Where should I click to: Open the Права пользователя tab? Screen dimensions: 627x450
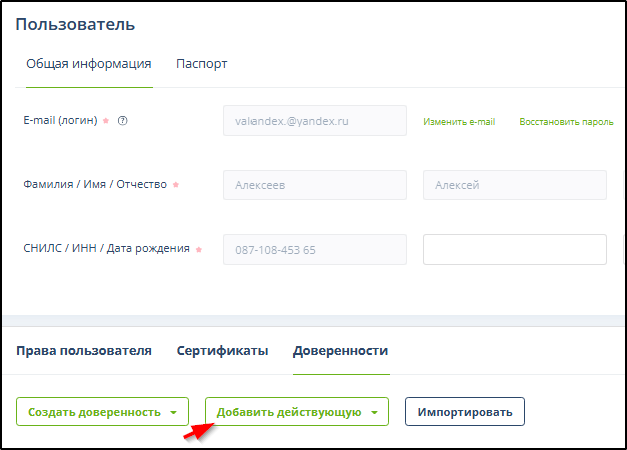84,351
